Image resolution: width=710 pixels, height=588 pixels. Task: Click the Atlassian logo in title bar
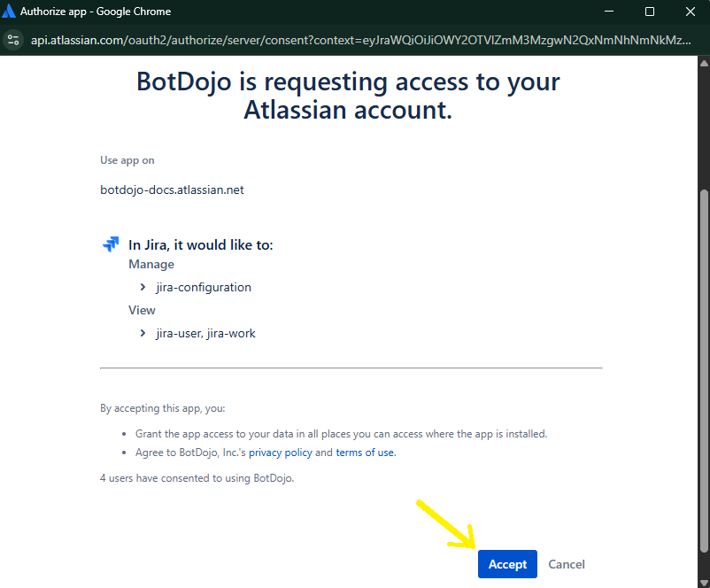[x=9, y=12]
